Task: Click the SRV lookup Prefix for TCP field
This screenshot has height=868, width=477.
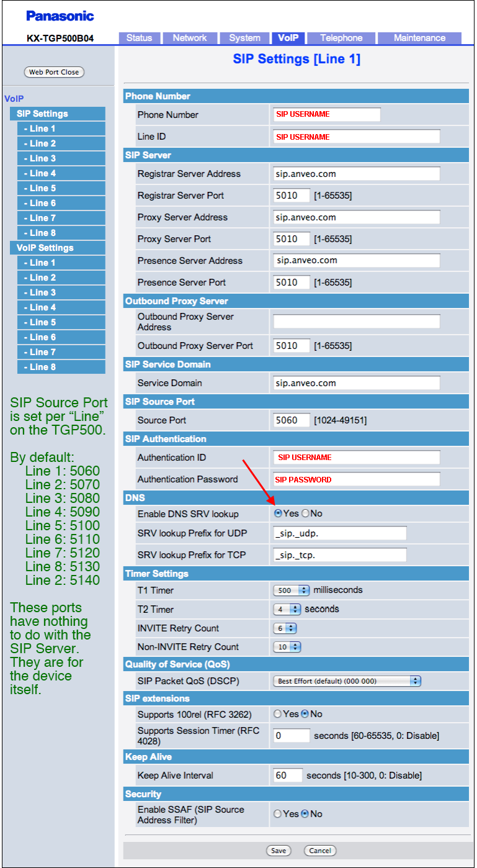Action: (340, 555)
